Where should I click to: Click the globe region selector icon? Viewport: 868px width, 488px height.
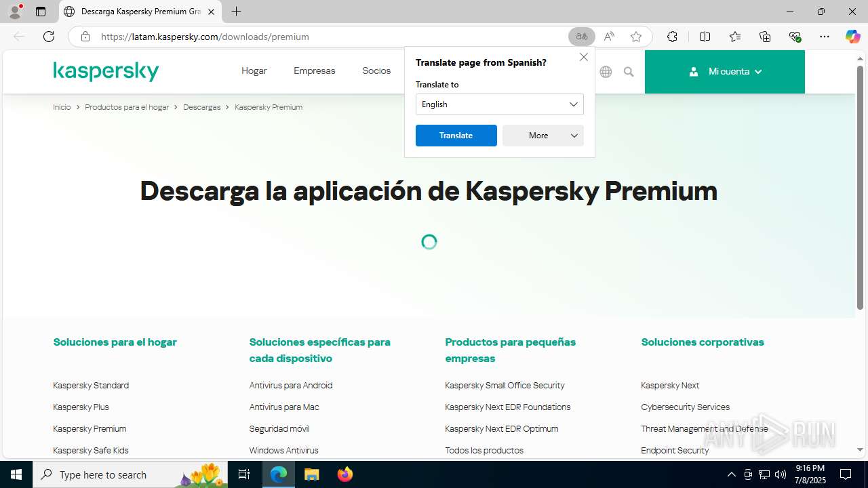[x=606, y=71]
